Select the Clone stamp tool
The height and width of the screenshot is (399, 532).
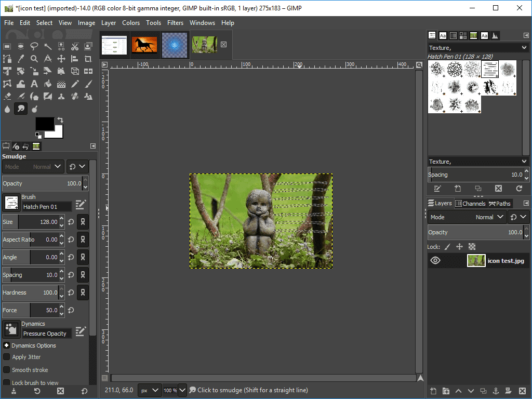tap(61, 96)
